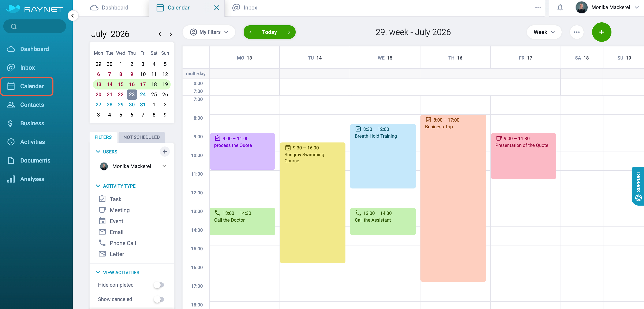Select July 31 in mini calendar
The image size is (644, 309).
pyautogui.click(x=143, y=105)
